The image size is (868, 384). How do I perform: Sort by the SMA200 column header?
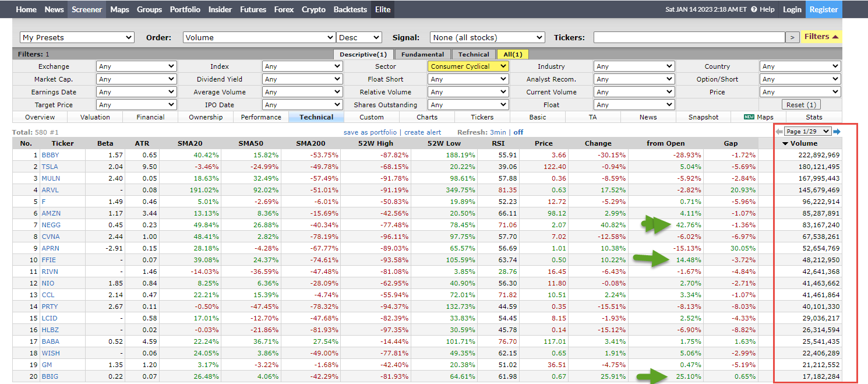[310, 143]
